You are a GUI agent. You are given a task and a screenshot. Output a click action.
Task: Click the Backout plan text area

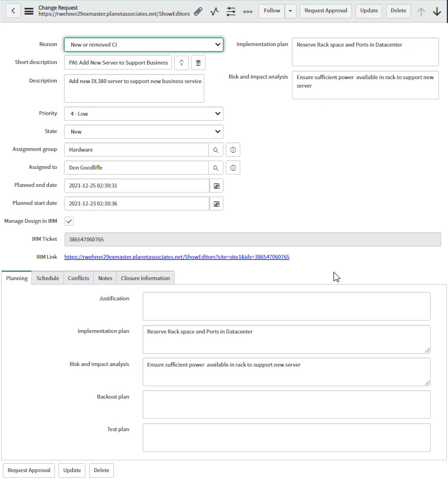[x=286, y=405]
